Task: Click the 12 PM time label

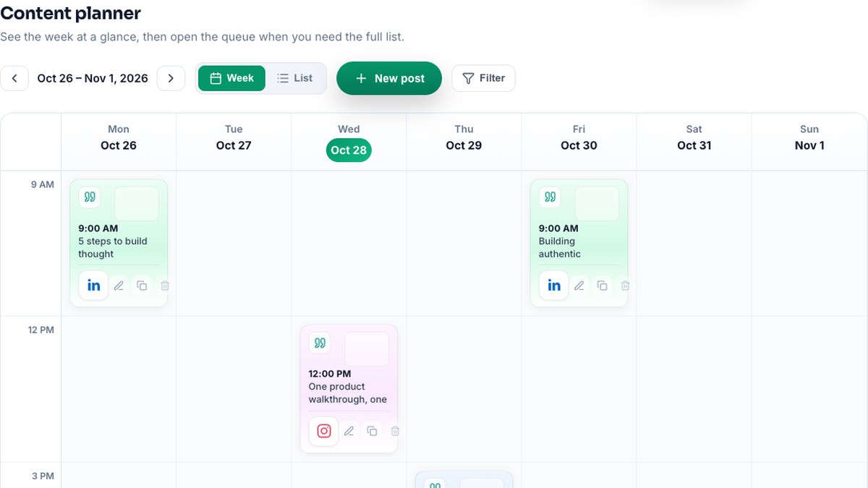Action: point(41,330)
